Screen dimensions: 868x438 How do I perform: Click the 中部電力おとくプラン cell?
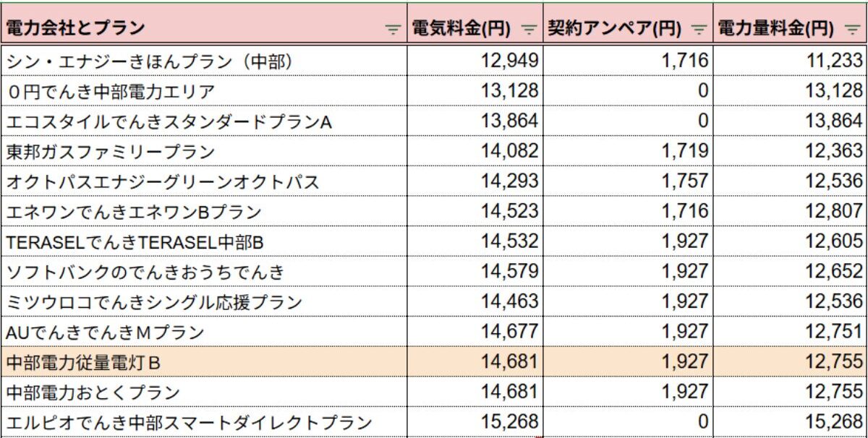pyautogui.click(x=203, y=392)
